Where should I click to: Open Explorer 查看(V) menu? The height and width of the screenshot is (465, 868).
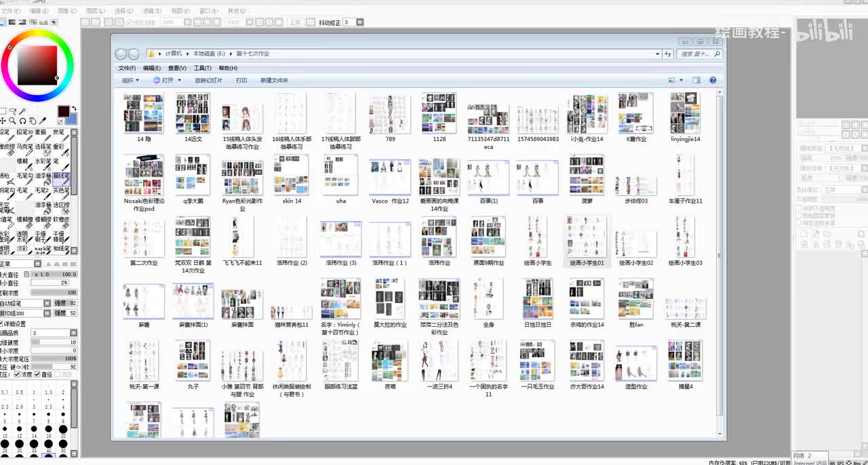177,68
